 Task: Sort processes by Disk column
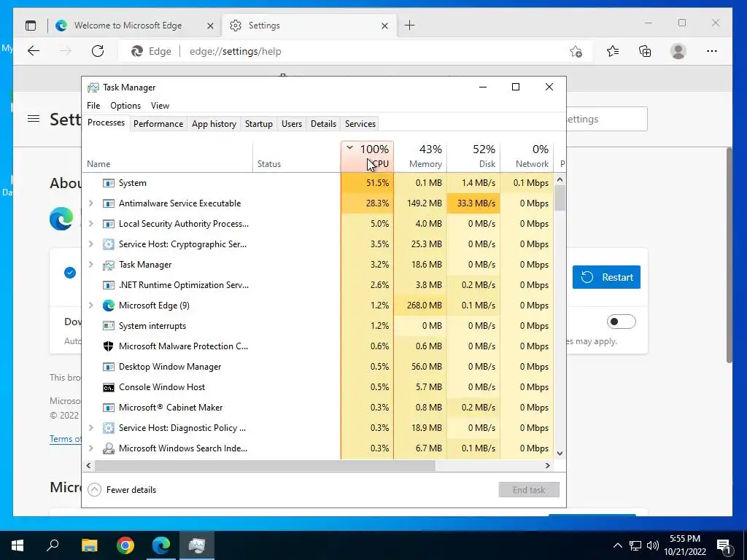(473, 157)
